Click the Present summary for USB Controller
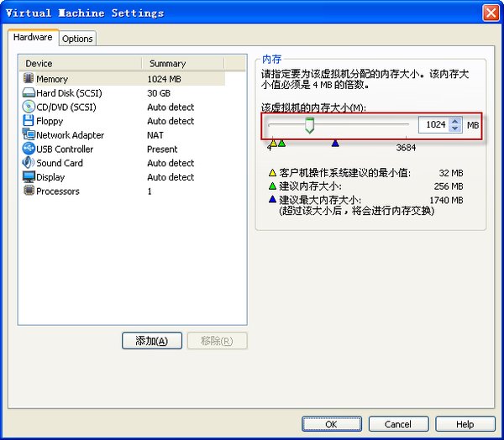Image resolution: width=504 pixels, height=440 pixels. [x=162, y=149]
